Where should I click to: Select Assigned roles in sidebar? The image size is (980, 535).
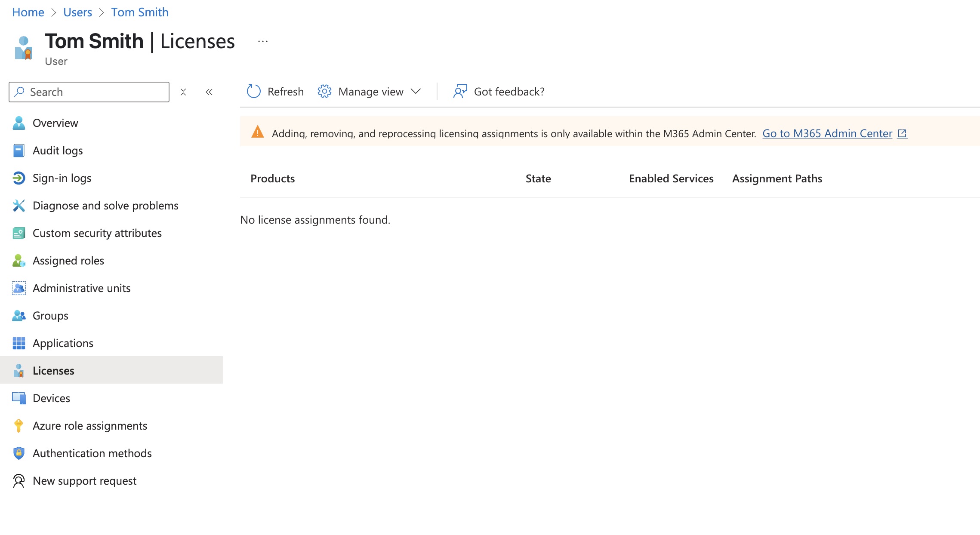68,261
